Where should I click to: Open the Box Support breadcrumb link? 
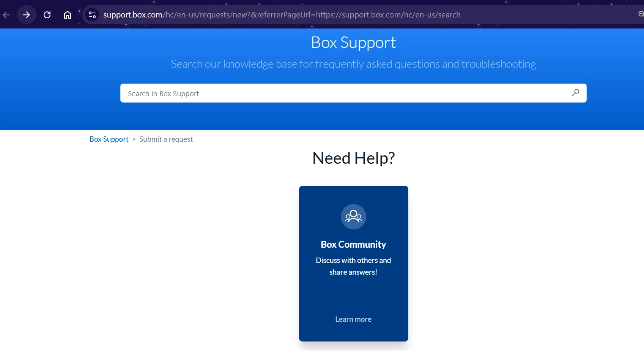click(109, 139)
